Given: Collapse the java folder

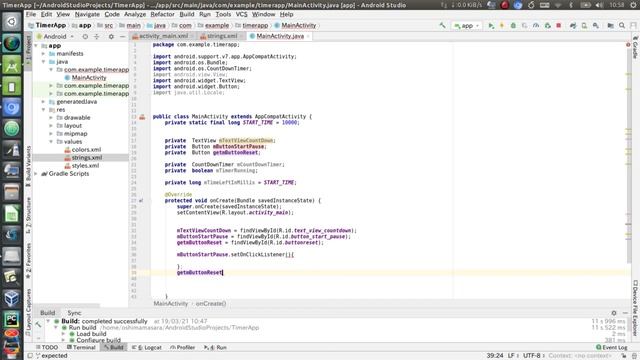Looking at the screenshot, I should coord(44,62).
